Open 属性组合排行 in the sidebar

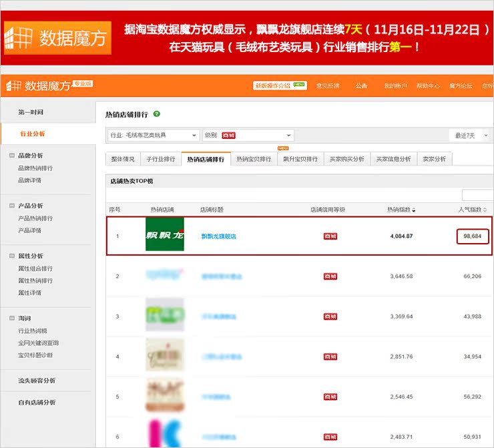[x=35, y=268]
